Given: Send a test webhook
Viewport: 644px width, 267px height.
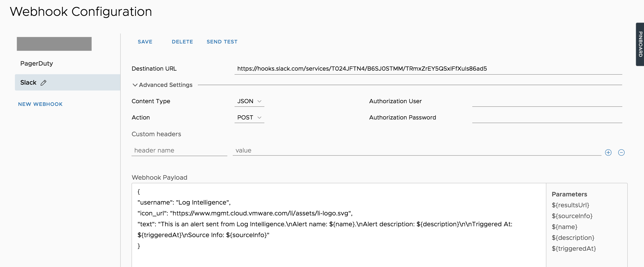Looking at the screenshot, I should [x=222, y=42].
